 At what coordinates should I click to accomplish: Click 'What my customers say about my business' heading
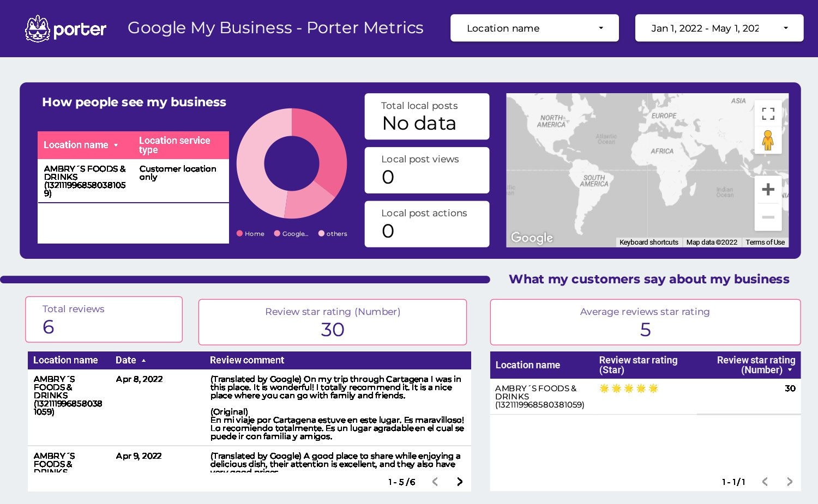pyautogui.click(x=649, y=279)
